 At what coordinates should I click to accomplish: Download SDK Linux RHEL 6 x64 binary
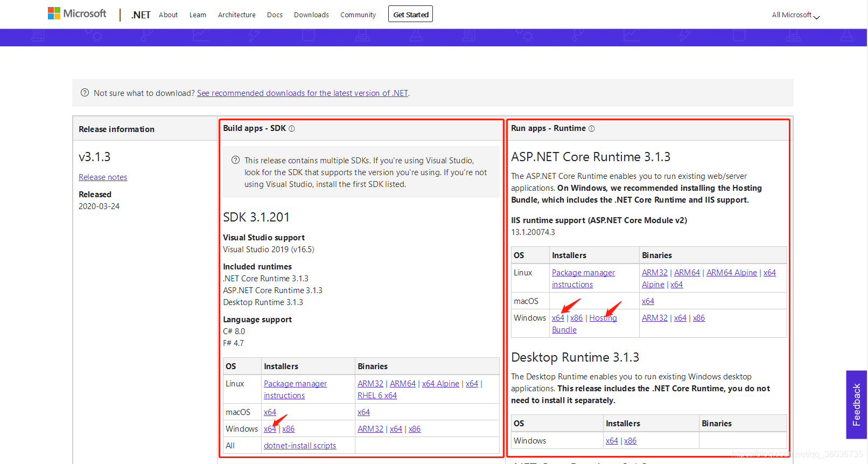click(377, 396)
